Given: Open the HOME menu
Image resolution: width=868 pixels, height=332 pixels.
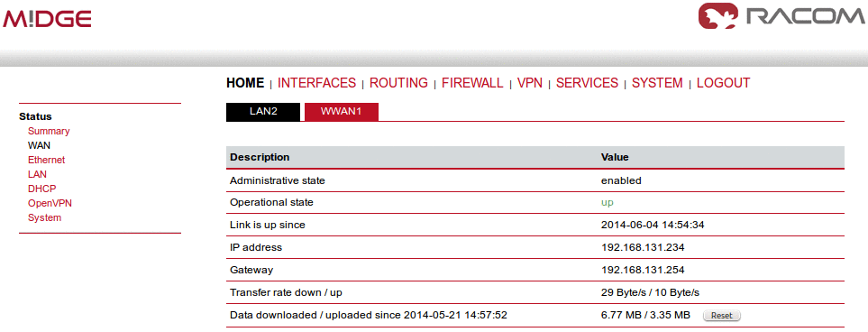Looking at the screenshot, I should pyautogui.click(x=245, y=83).
